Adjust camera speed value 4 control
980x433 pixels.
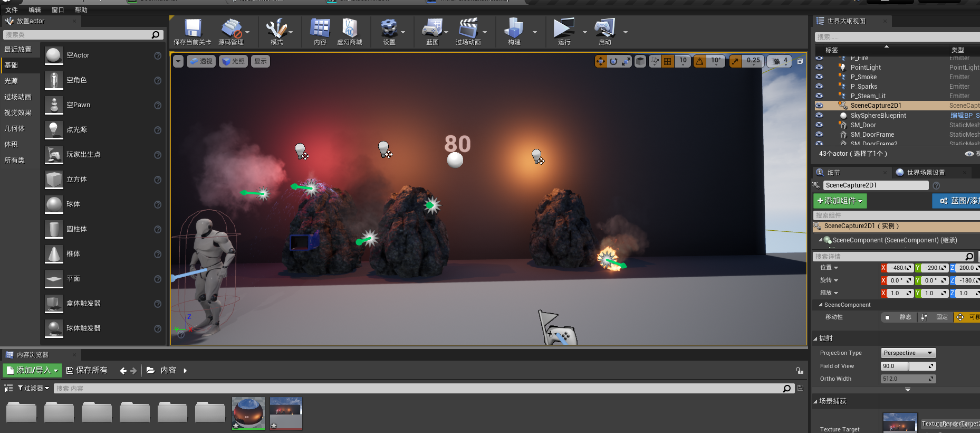(x=780, y=61)
